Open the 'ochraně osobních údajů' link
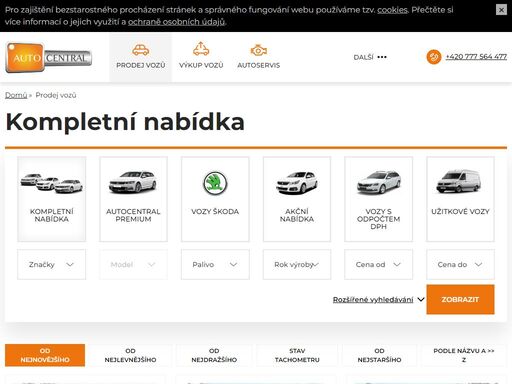512x384 pixels. [176, 22]
